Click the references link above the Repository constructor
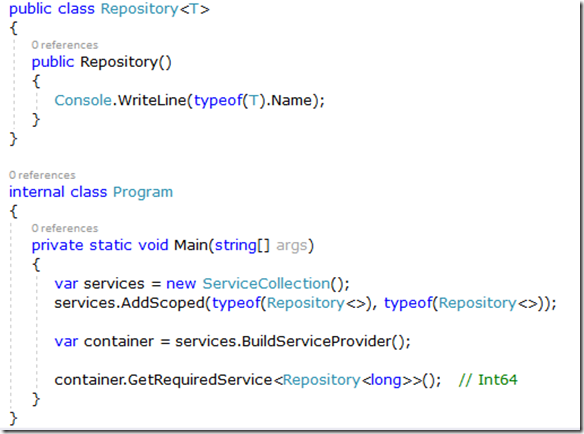 click(64, 45)
